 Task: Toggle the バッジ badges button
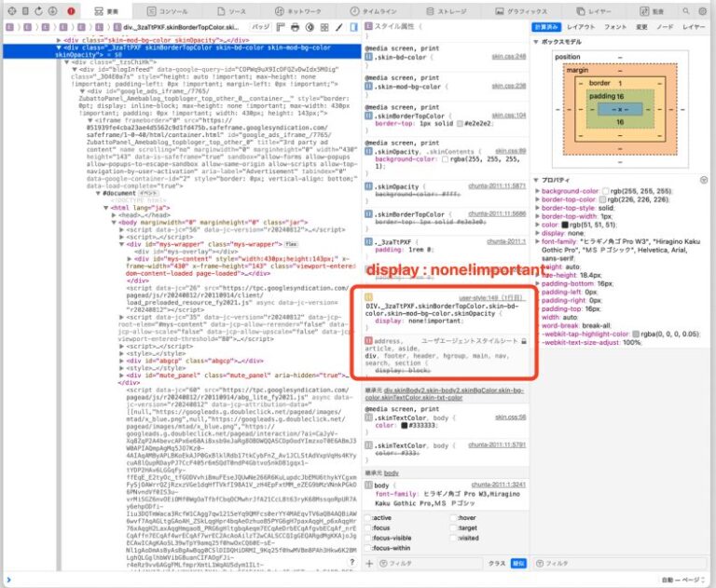point(261,27)
